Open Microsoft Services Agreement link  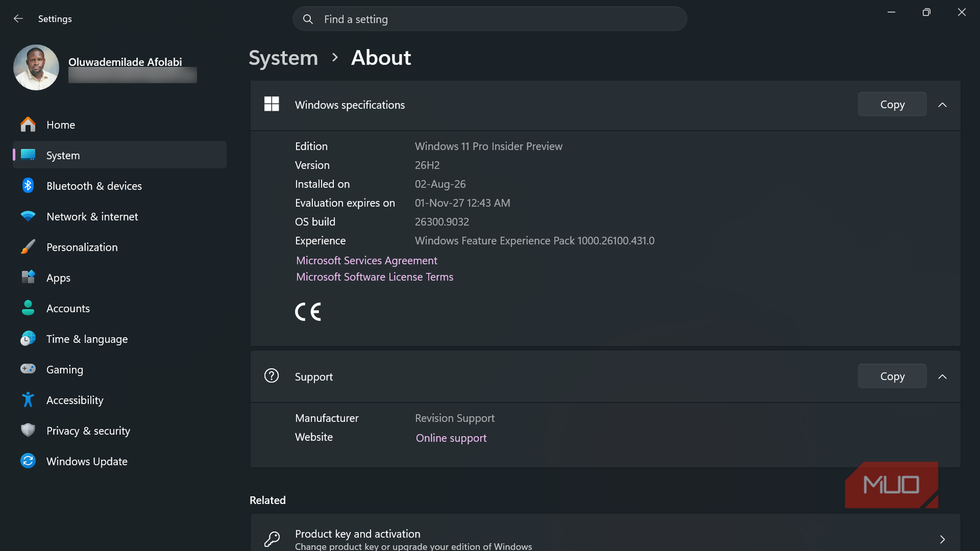[x=367, y=260]
